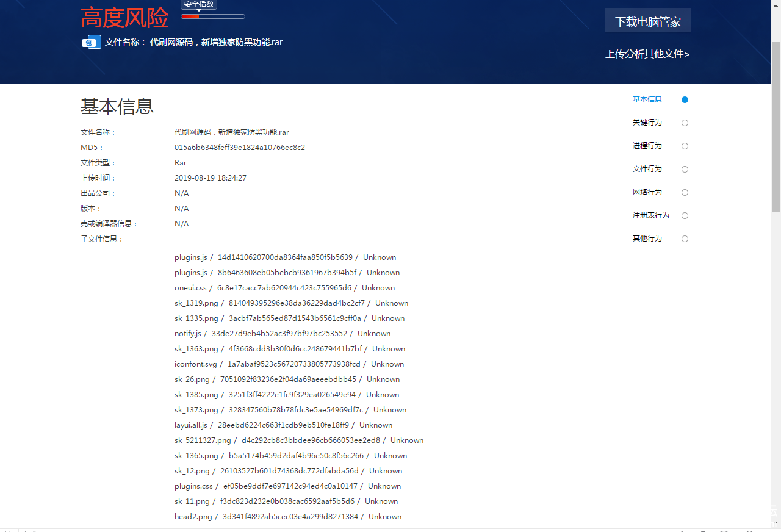Jump to 其他行为 section in side nav
781x532 pixels.
tap(647, 239)
